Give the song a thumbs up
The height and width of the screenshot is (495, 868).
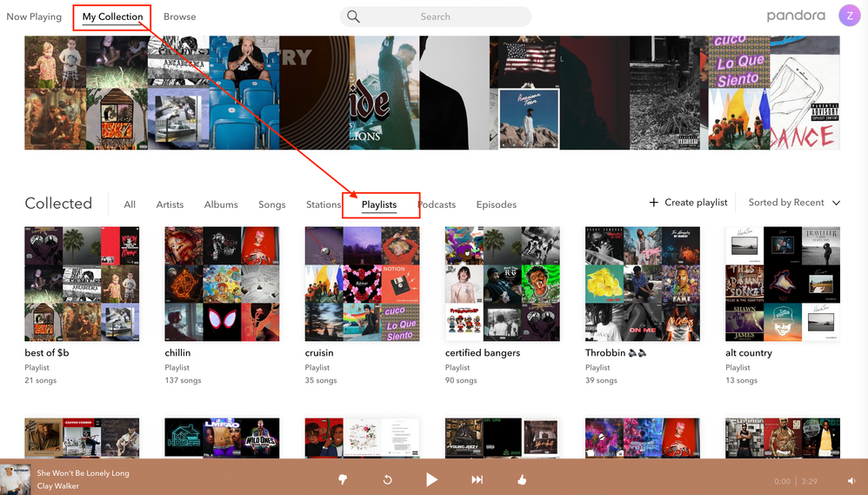click(522, 479)
